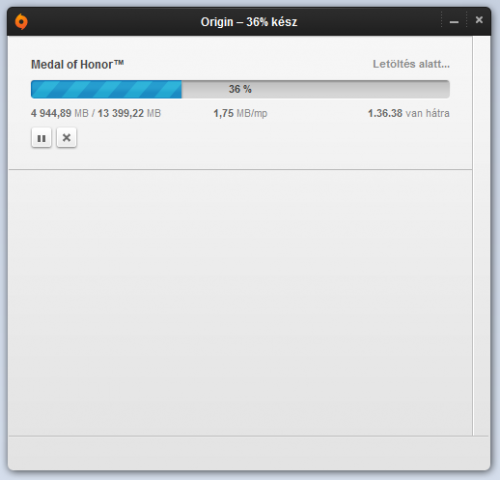
Task: Cancel the Medal of Honor download
Action: pos(66,138)
